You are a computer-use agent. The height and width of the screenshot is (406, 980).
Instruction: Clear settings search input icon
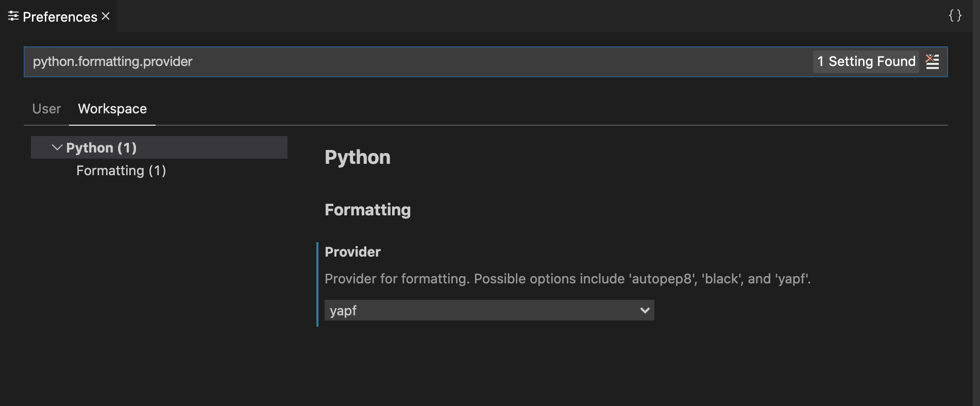[x=932, y=62]
